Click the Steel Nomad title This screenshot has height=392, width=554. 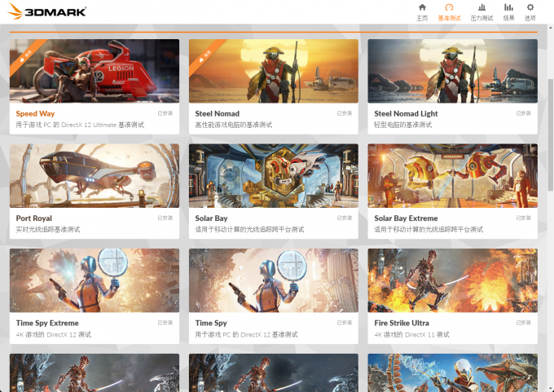pyautogui.click(x=218, y=113)
